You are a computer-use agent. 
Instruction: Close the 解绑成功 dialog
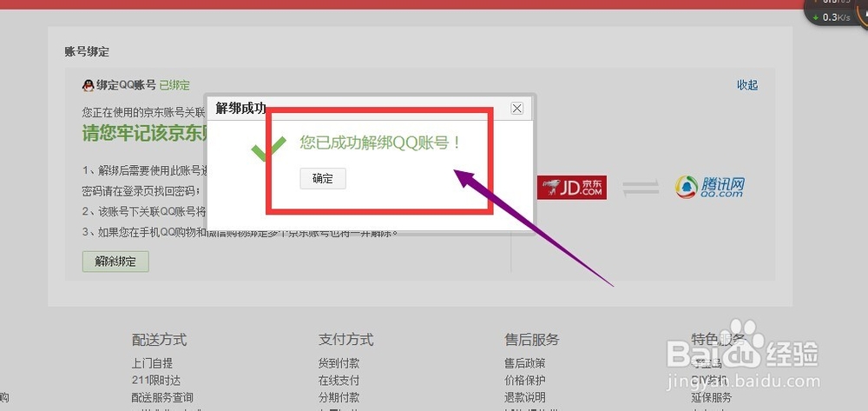pyautogui.click(x=516, y=108)
